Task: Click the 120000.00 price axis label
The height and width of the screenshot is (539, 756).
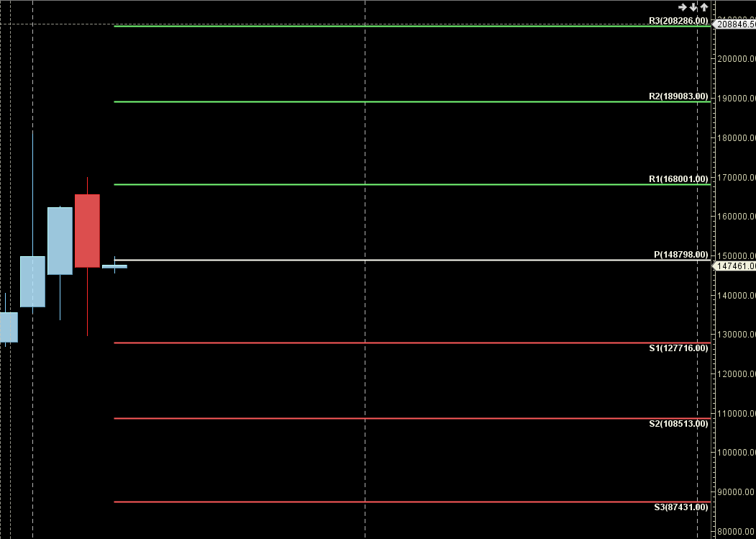Action: coord(737,374)
